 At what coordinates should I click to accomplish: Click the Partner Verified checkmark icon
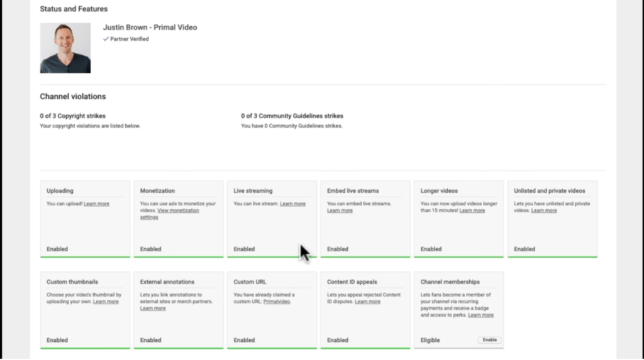click(106, 39)
